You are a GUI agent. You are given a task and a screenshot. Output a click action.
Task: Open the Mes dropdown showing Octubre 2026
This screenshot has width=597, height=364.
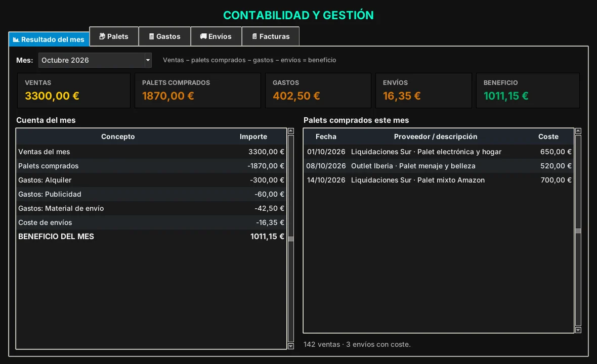click(x=95, y=60)
